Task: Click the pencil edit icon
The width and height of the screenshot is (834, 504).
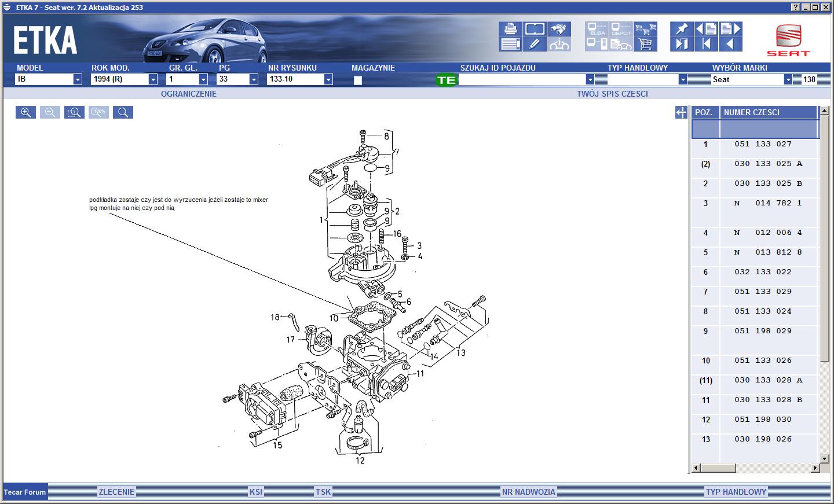Action: tap(535, 44)
